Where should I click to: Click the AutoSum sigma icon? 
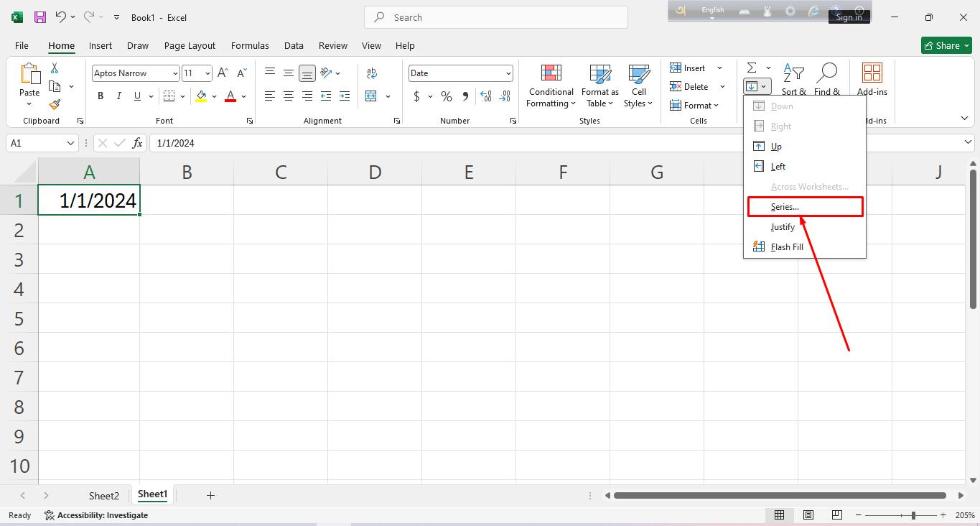[x=752, y=68]
